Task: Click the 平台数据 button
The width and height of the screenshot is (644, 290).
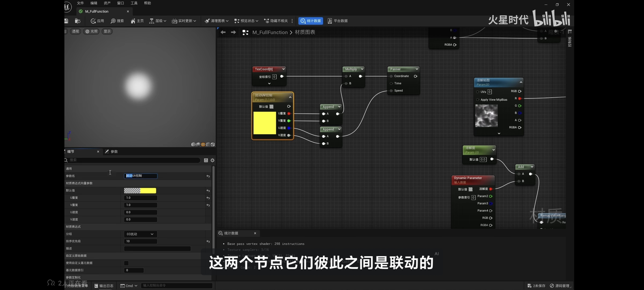Action: pos(338,21)
